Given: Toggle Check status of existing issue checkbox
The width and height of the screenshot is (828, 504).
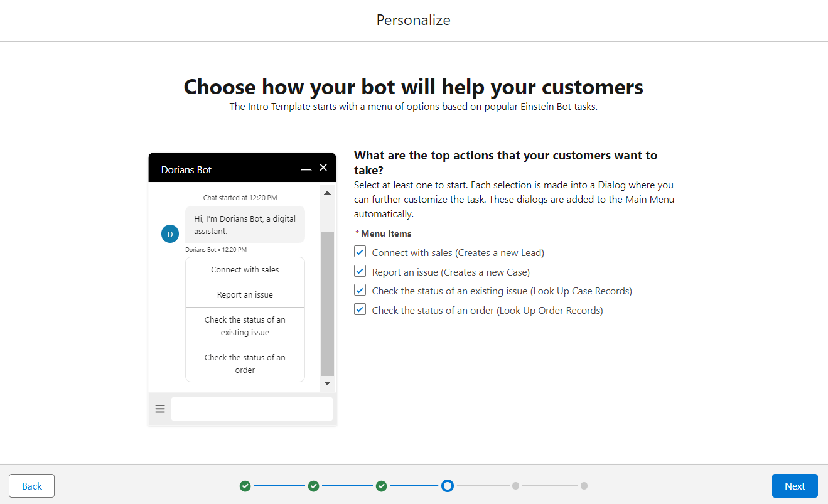Looking at the screenshot, I should point(360,290).
